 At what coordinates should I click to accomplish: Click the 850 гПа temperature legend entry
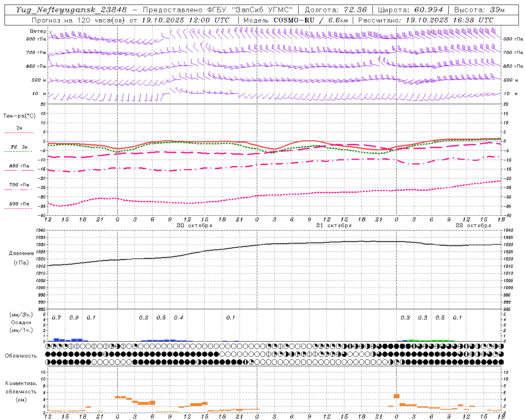[x=19, y=166]
